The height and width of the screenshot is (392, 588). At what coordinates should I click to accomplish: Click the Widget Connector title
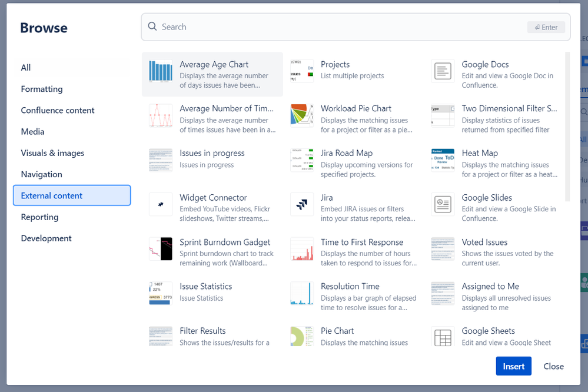[213, 197]
